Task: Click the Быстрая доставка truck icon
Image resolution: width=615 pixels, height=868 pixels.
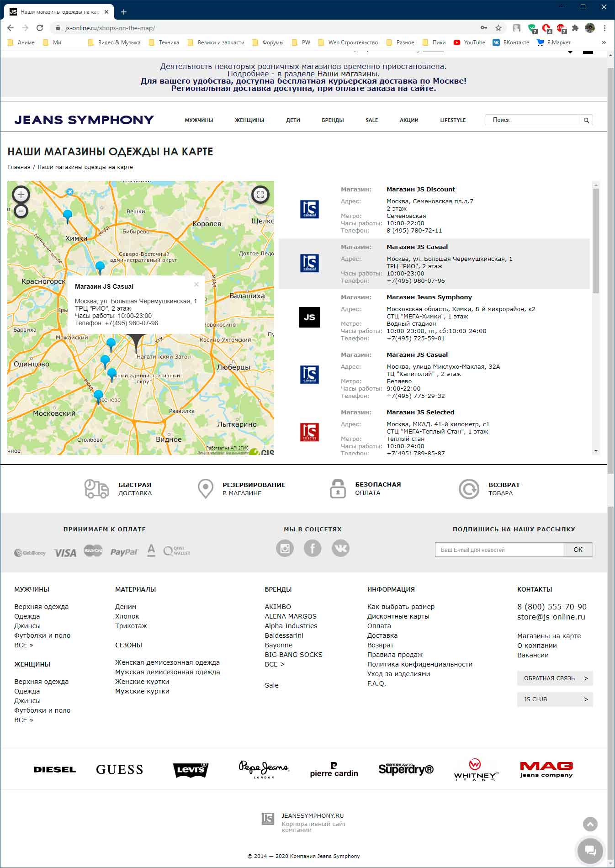Action: [x=96, y=489]
